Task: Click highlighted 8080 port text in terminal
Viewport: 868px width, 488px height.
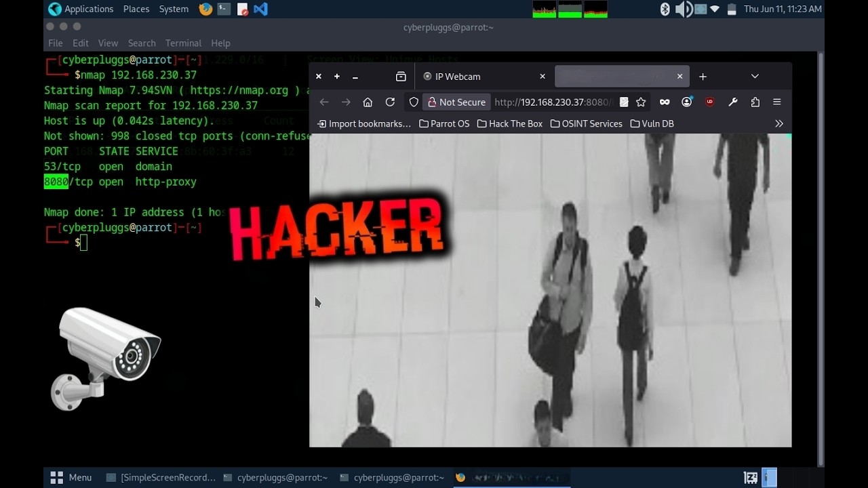Action: pyautogui.click(x=56, y=182)
